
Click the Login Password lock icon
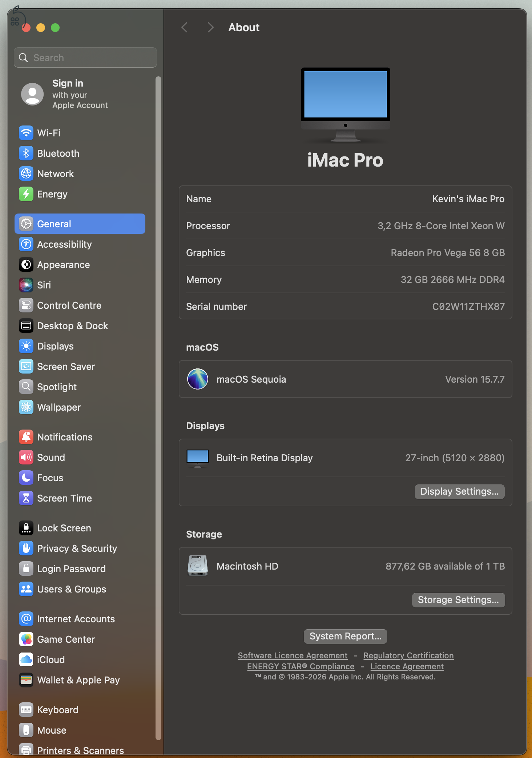point(26,569)
